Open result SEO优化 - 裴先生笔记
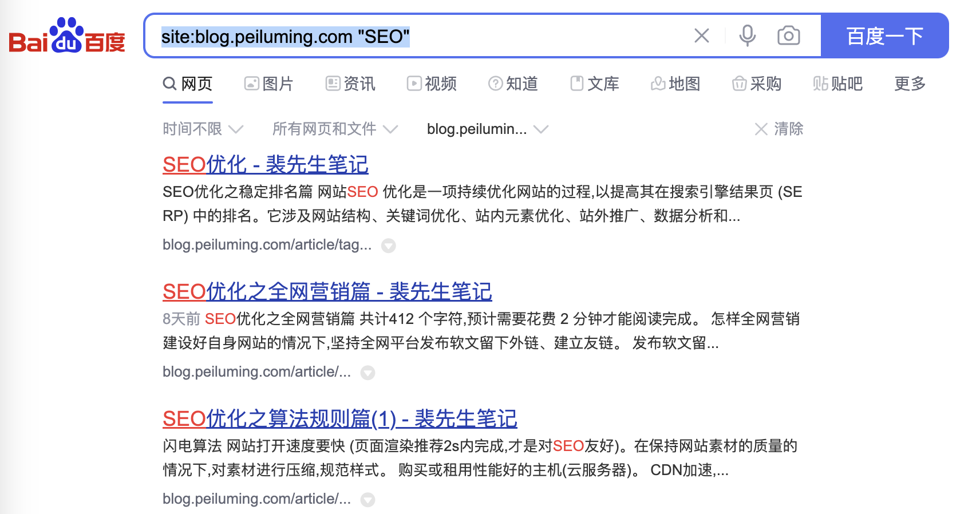Screen dimensions: 980x514 click(265, 165)
